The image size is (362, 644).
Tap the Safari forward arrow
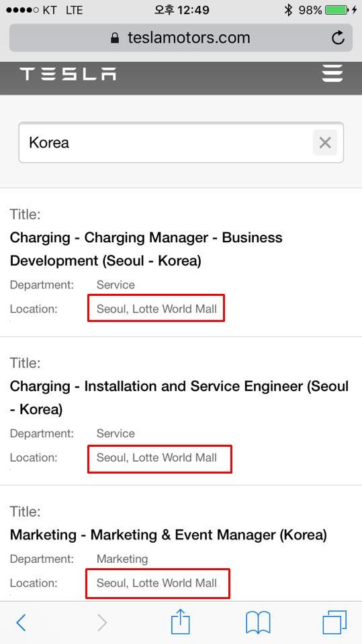point(101,623)
